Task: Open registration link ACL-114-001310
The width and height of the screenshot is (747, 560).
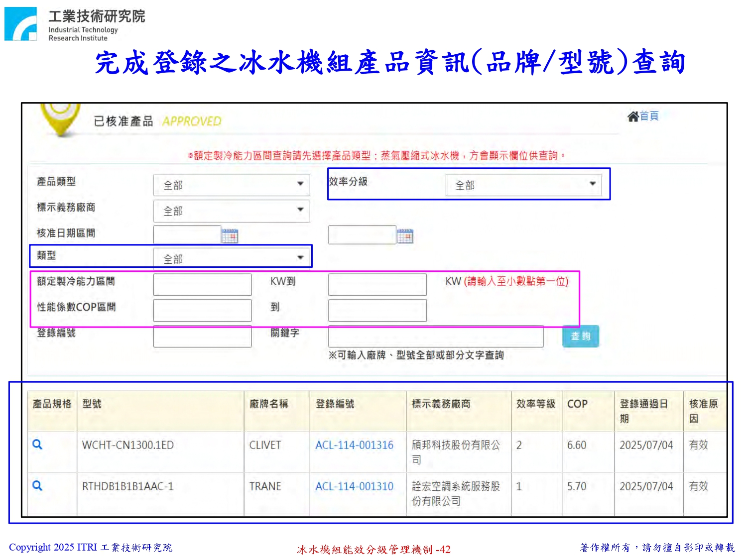Action: click(x=354, y=486)
